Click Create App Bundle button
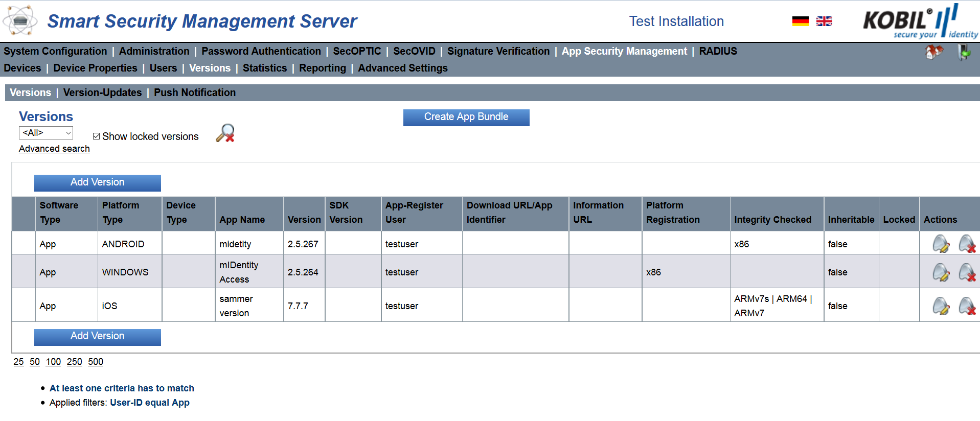This screenshot has width=980, height=421. coord(466,117)
